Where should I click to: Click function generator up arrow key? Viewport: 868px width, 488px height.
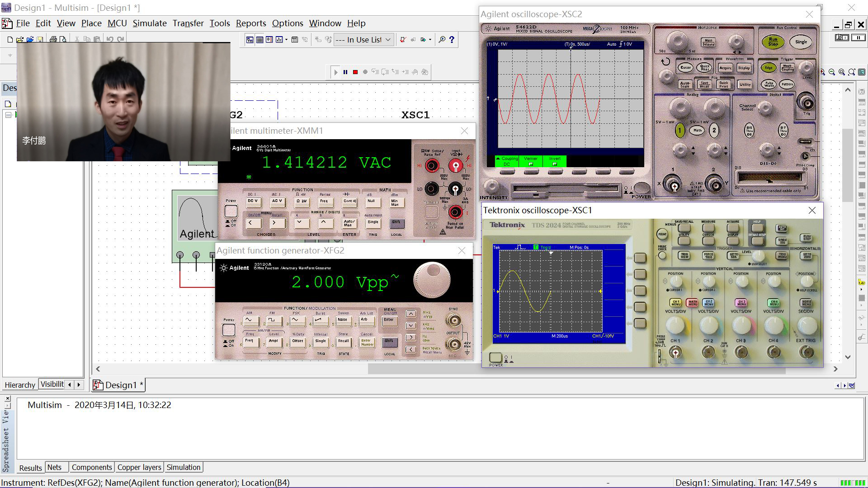(x=410, y=314)
